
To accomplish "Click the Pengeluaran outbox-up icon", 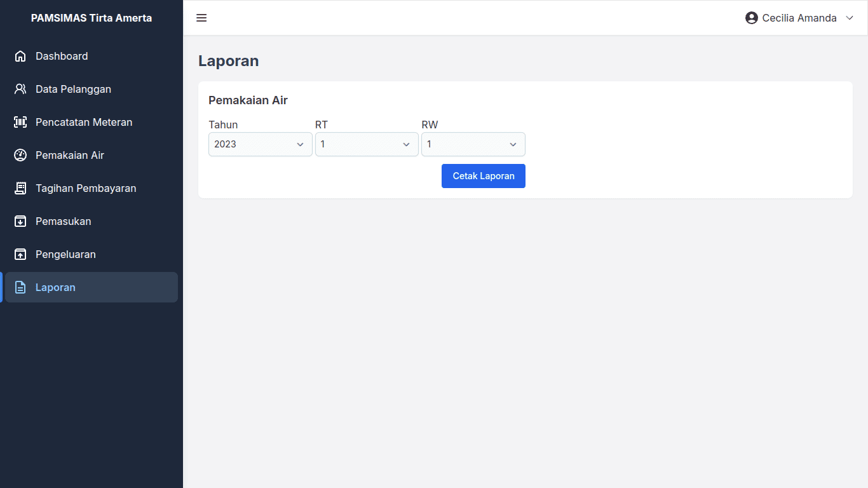I will (20, 254).
